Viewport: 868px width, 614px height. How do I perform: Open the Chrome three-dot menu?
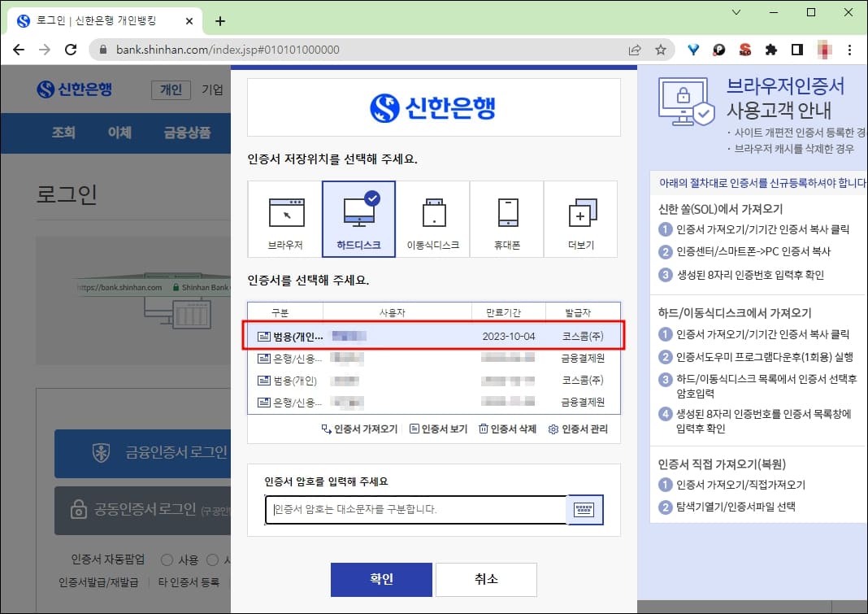point(849,50)
